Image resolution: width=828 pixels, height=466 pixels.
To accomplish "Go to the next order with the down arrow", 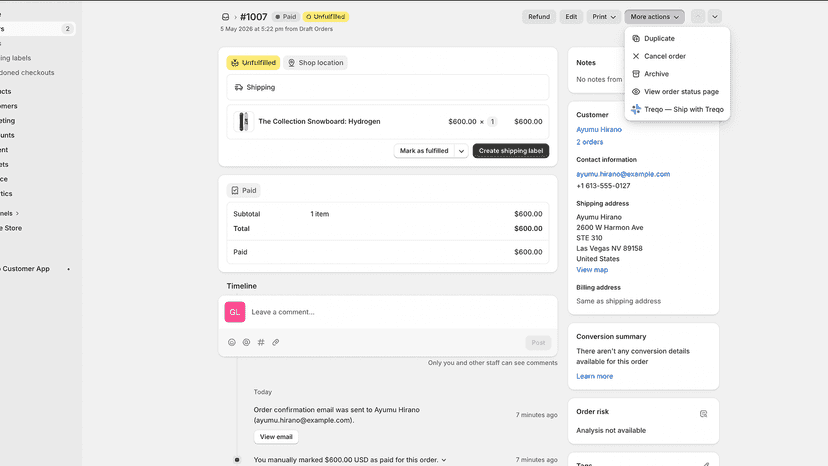I will coord(714,17).
